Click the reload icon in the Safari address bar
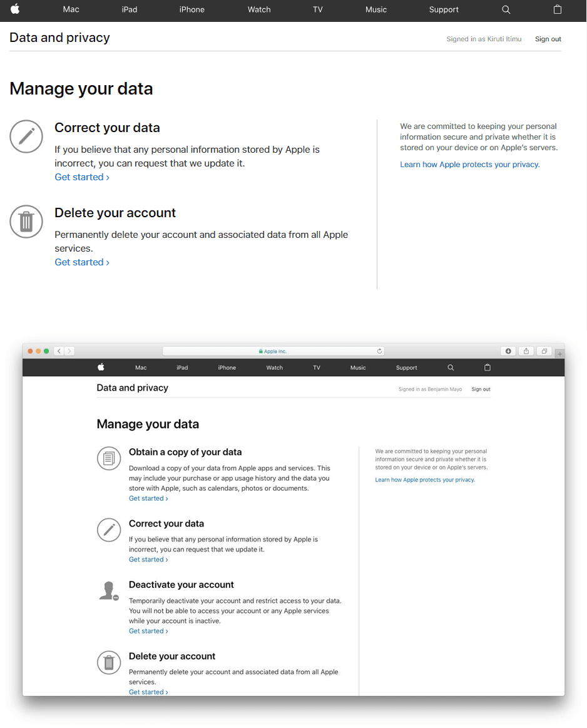Image resolution: width=587 pixels, height=728 pixels. [x=380, y=351]
